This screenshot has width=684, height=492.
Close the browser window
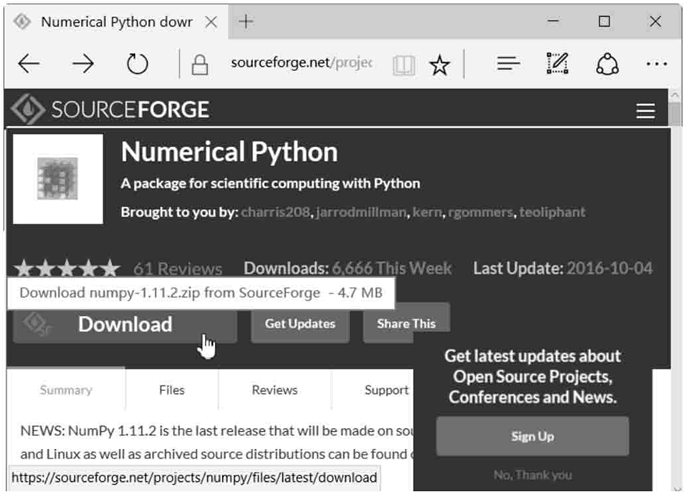pyautogui.click(x=655, y=21)
